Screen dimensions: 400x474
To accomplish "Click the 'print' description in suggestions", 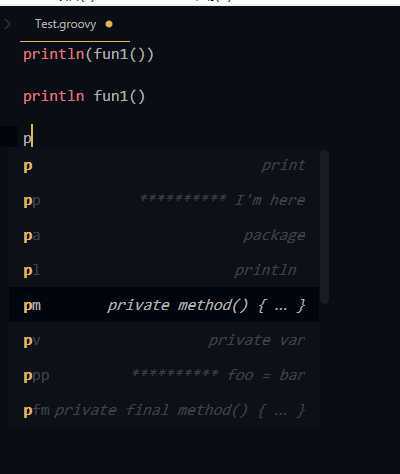I will [283, 166].
